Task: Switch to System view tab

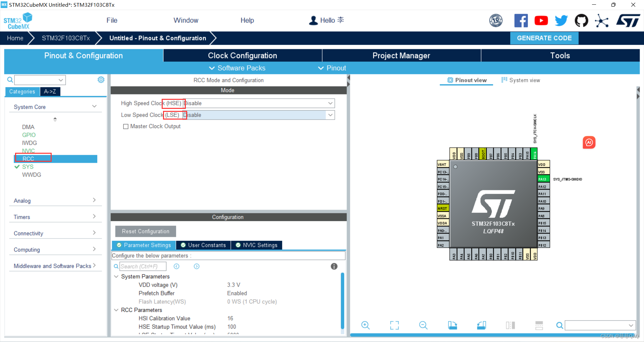Action: click(x=521, y=80)
